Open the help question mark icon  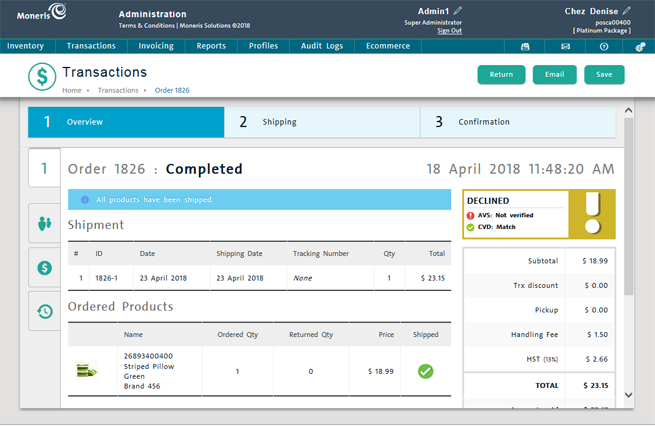click(x=604, y=46)
